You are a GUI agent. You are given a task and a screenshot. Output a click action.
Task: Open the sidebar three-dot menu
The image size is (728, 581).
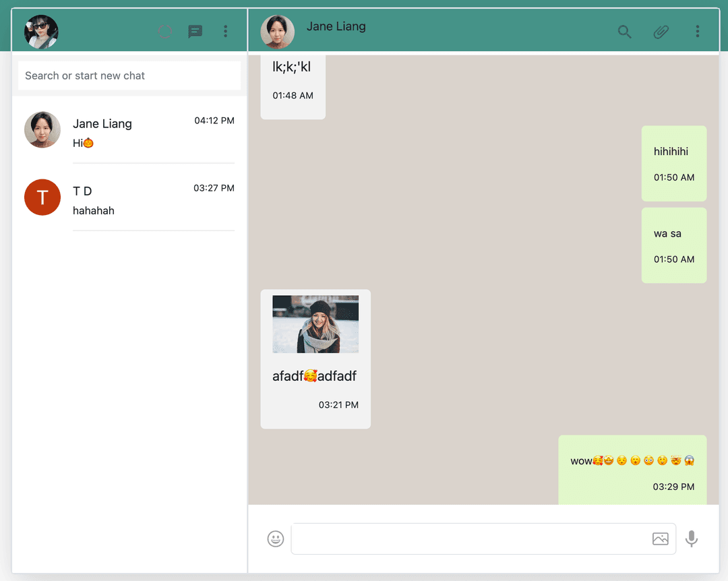point(226,31)
